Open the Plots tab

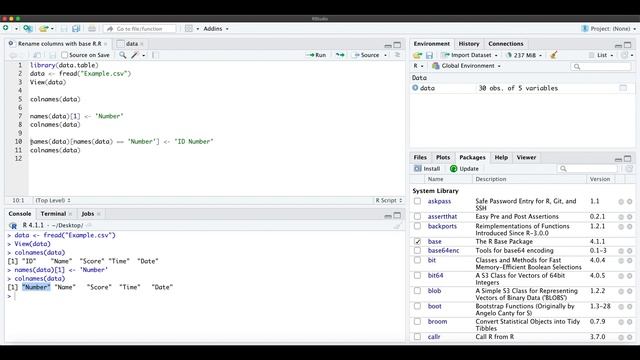coord(443,157)
